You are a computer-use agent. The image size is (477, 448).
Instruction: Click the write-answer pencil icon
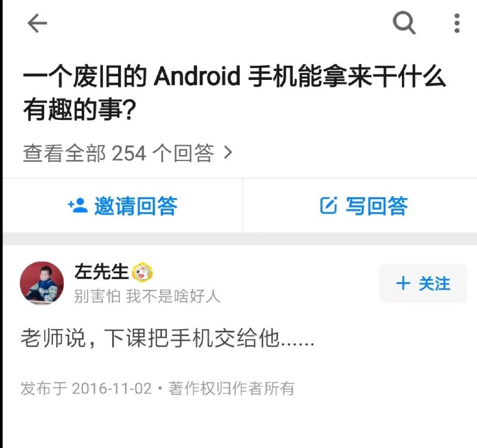[x=329, y=206]
